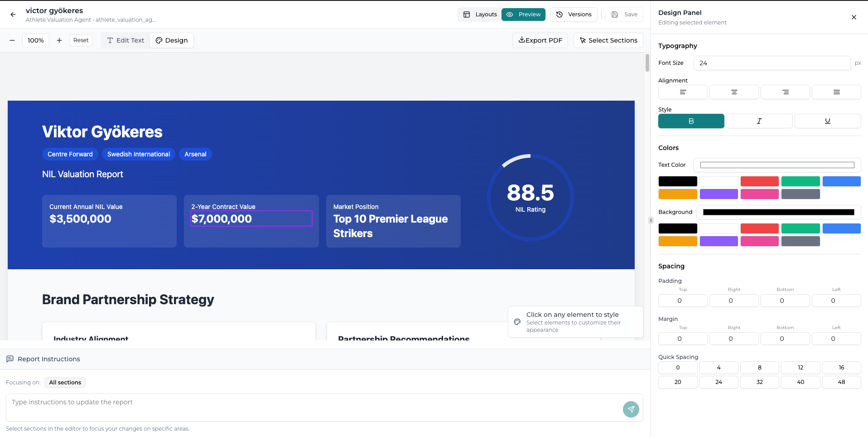Edit Padding Left value
This screenshot has width=868, height=437.
tap(836, 301)
